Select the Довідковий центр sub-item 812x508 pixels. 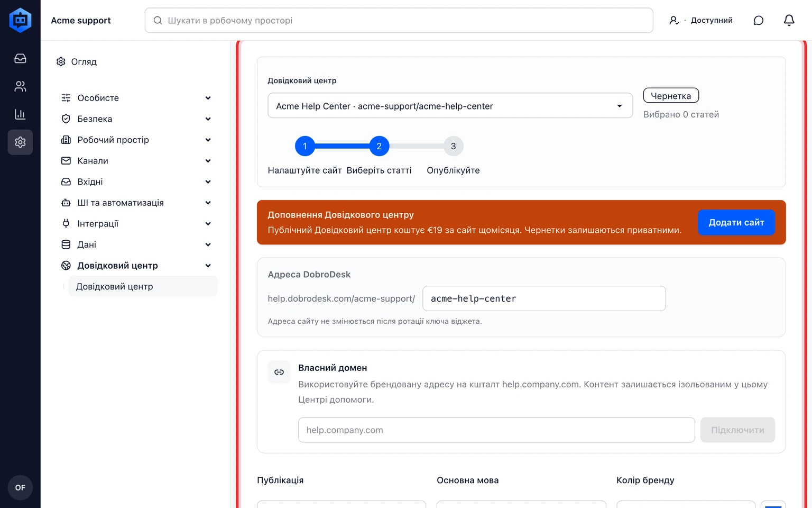pos(143,286)
